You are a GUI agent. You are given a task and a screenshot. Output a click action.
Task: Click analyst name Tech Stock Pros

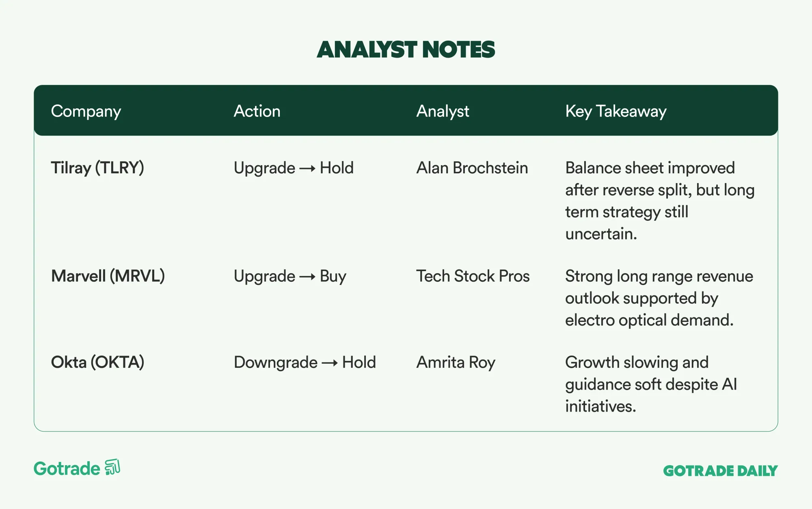(473, 276)
